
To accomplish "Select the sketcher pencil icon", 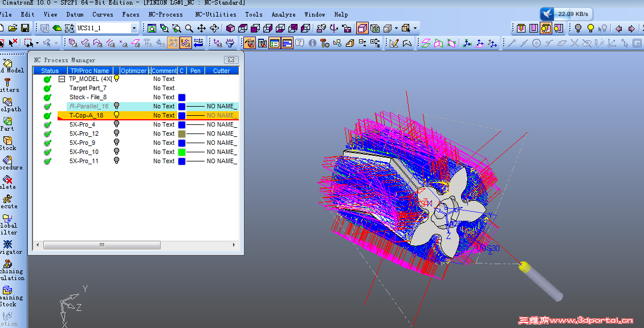I will pyautogui.click(x=394, y=43).
